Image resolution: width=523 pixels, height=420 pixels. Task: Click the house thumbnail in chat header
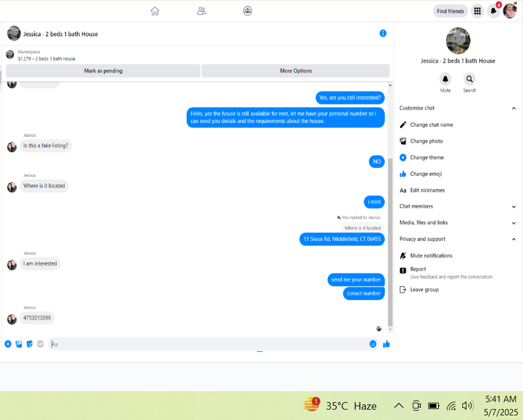coord(14,33)
